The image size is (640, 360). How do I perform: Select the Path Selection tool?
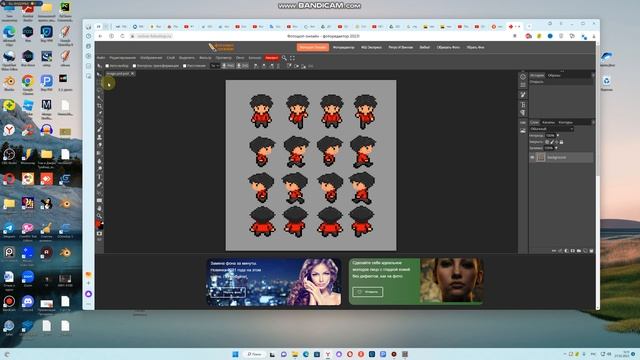[99, 193]
